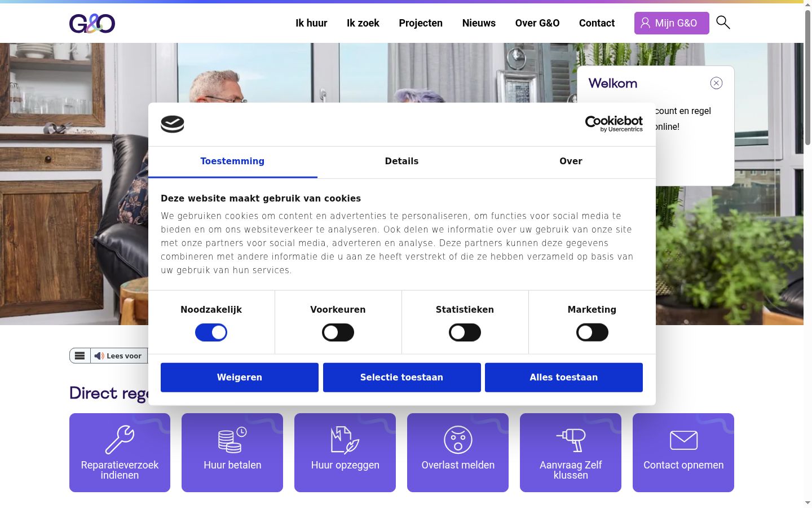Click Alles toestaan button
This screenshot has height=508, width=812.
564,377
